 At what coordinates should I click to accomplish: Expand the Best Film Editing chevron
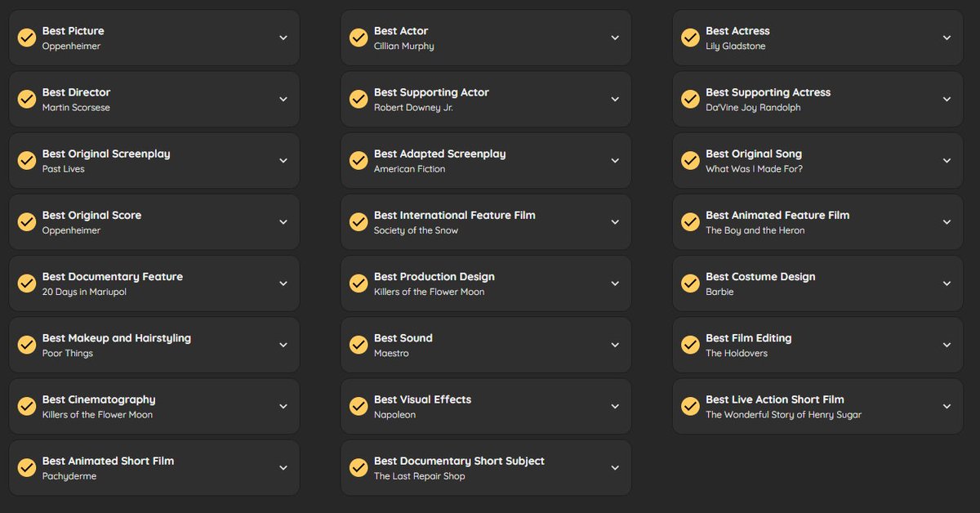[x=947, y=345]
